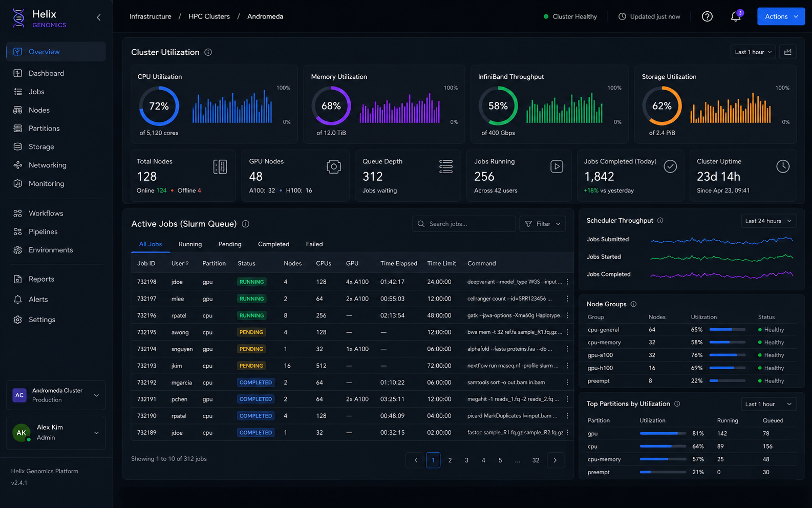Go to next page of jobs

point(555,460)
